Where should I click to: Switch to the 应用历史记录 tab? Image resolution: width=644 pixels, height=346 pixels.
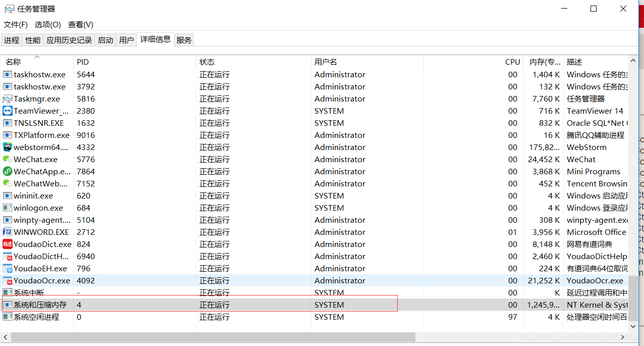click(69, 40)
